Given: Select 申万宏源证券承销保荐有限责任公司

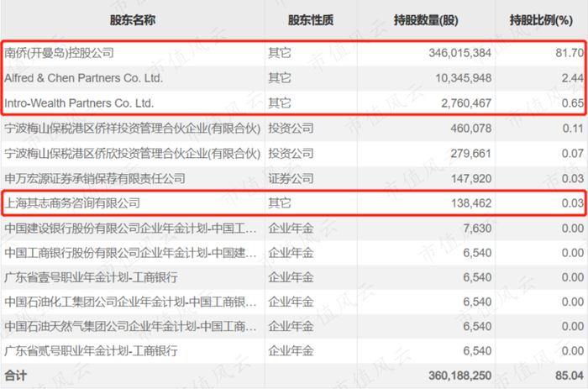Looking at the screenshot, I should [x=94, y=178].
